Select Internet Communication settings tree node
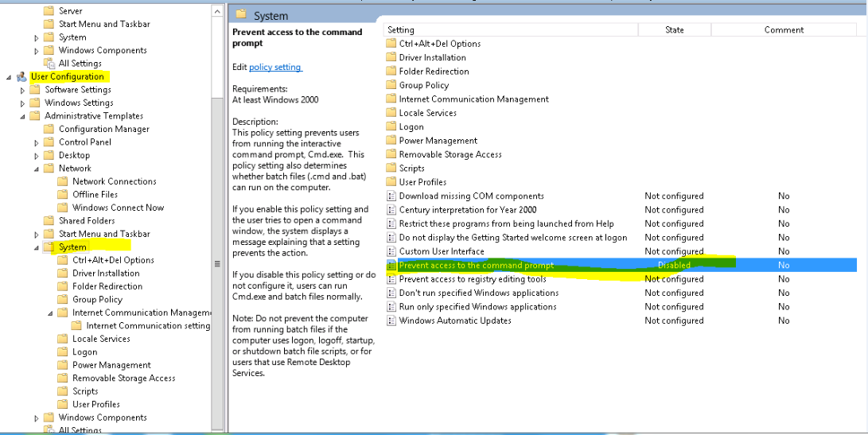This screenshot has height=435, width=868. pos(148,325)
